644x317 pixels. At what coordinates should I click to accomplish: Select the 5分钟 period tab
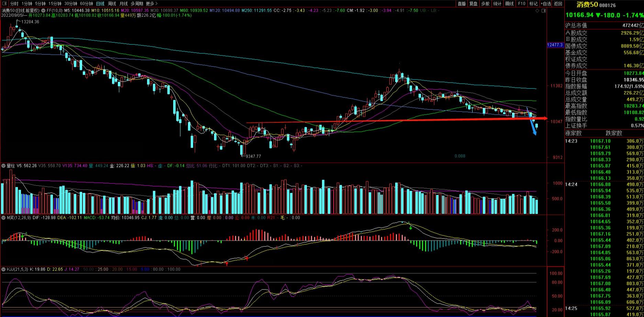[40, 4]
